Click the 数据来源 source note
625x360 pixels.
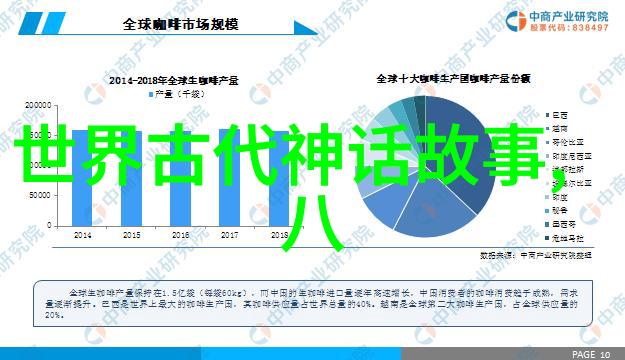536,255
